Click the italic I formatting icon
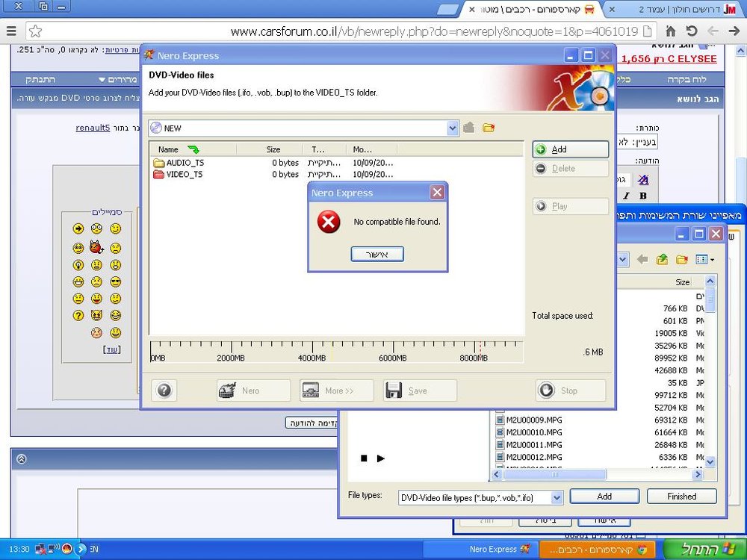This screenshot has height=560, width=747. point(626,196)
